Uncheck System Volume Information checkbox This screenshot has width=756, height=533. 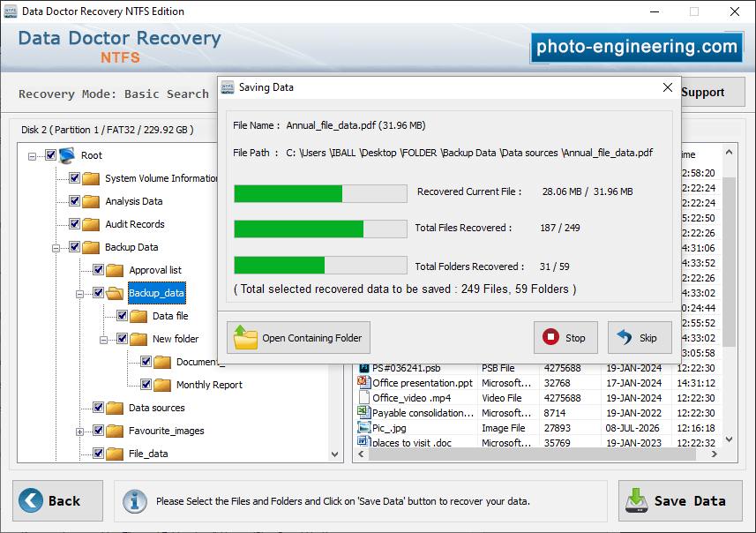[74, 178]
